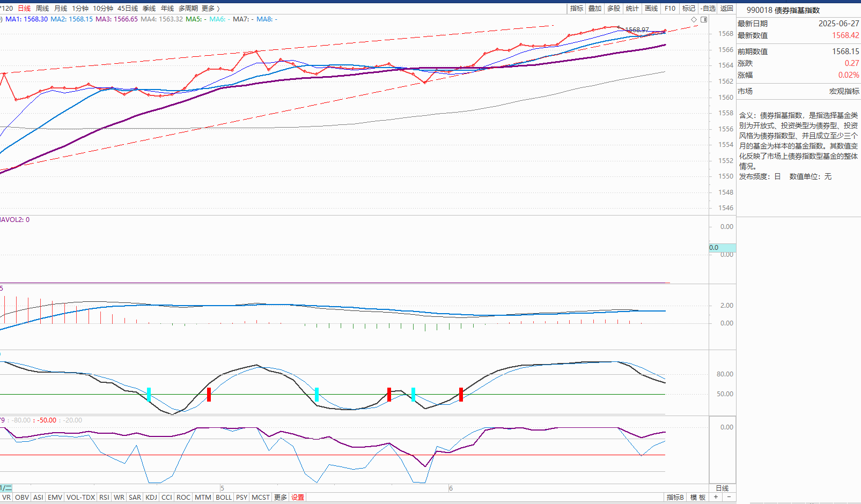This screenshot has width=861, height=504.
Task: Click the 宏观指标 market value
Action: click(x=844, y=91)
